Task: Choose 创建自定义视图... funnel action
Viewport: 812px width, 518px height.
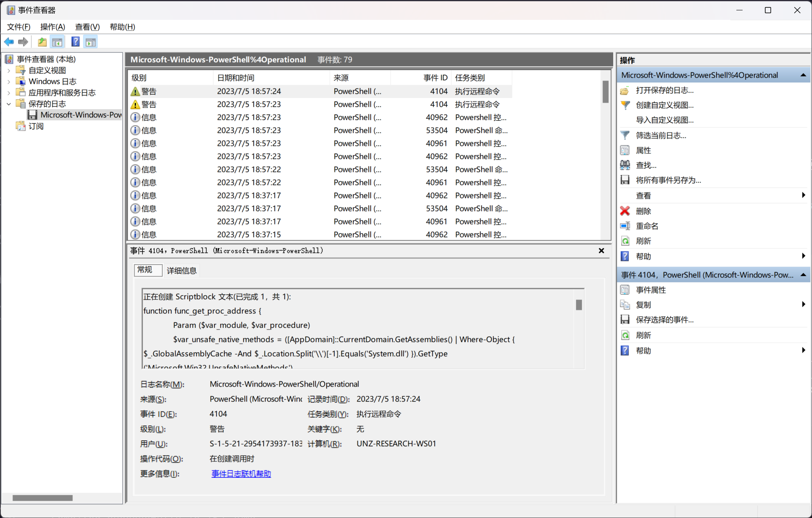Action: [x=664, y=105]
